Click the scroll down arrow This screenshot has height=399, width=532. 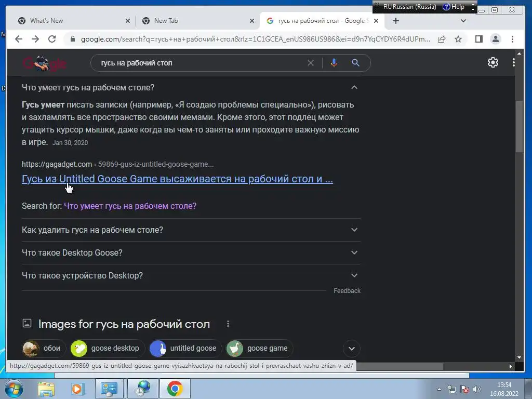tap(519, 357)
